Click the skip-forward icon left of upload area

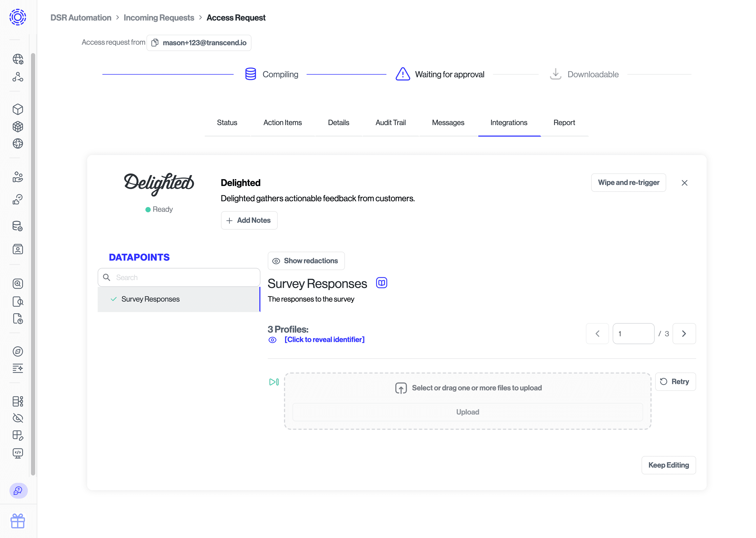click(x=274, y=382)
